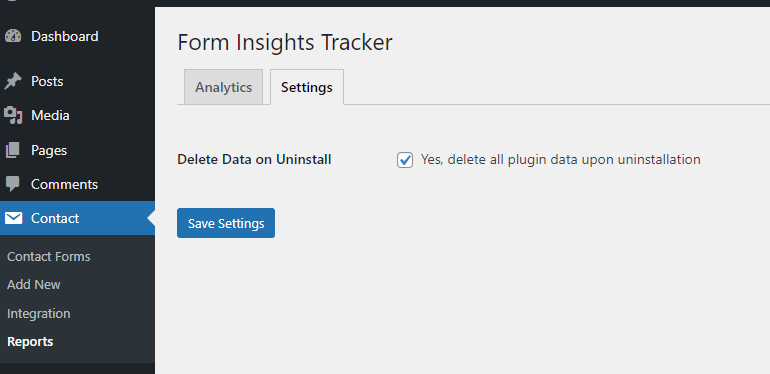This screenshot has height=374, width=770.
Task: Open the Dashboard menu
Action: pos(65,36)
